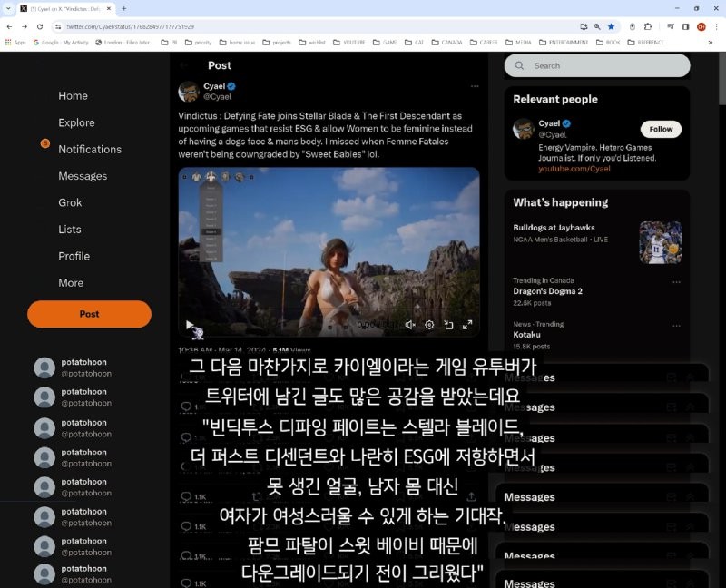Go back using the browser back arrow

9,27
